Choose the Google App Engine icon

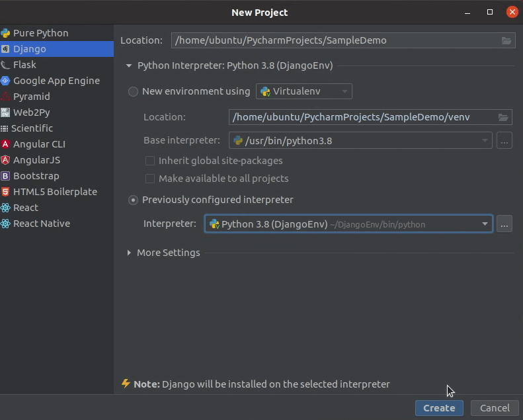tap(6, 81)
